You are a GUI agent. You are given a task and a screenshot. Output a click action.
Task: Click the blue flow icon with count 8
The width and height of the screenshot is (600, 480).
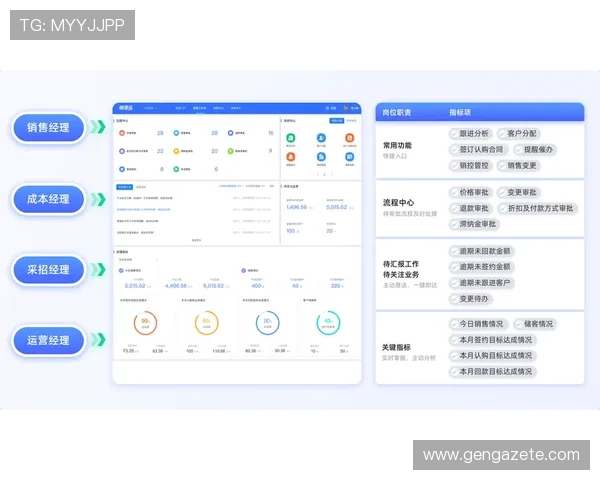tap(122, 169)
